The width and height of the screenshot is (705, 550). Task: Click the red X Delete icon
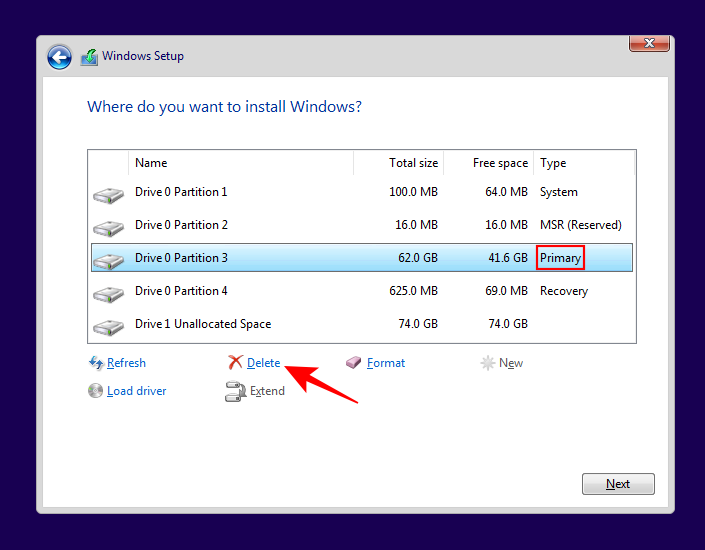pyautogui.click(x=235, y=363)
